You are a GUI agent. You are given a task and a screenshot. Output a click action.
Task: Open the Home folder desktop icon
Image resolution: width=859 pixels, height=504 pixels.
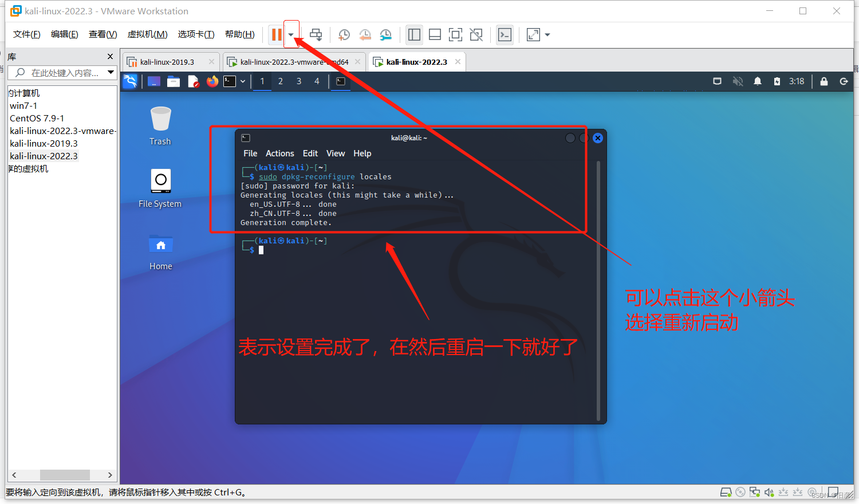[x=160, y=252]
